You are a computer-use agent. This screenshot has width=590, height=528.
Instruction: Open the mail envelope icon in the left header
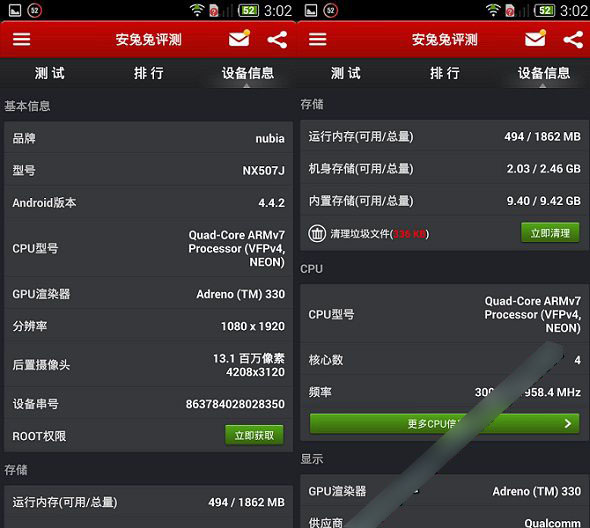pos(239,38)
